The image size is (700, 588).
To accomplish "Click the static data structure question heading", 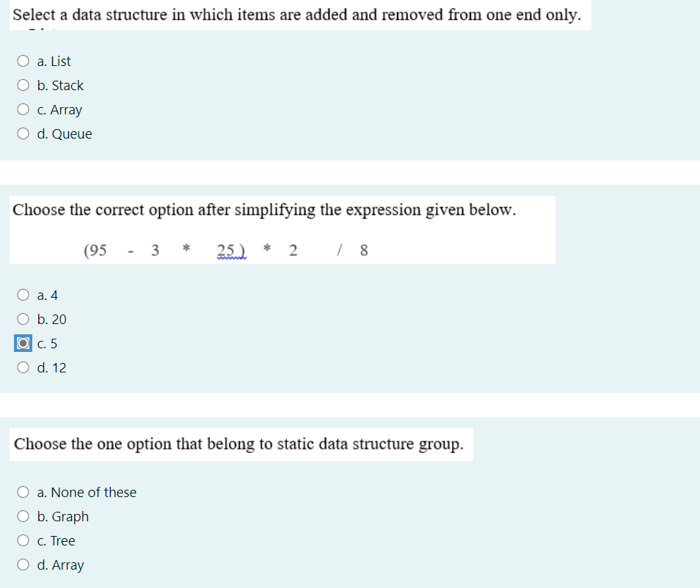I will (x=241, y=444).
